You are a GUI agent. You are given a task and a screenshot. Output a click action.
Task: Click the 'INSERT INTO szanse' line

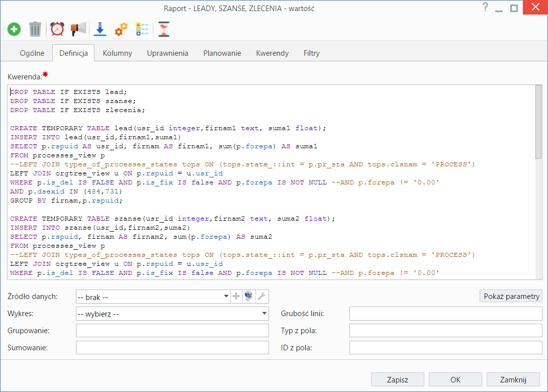(100, 228)
